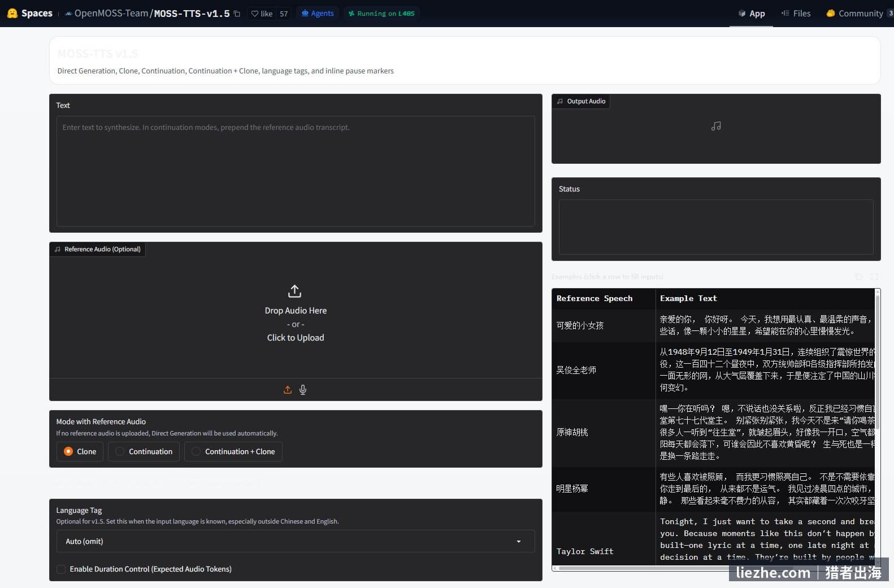Select the orange upload file source icon
Viewport: 894px width, 588px height.
(x=288, y=390)
